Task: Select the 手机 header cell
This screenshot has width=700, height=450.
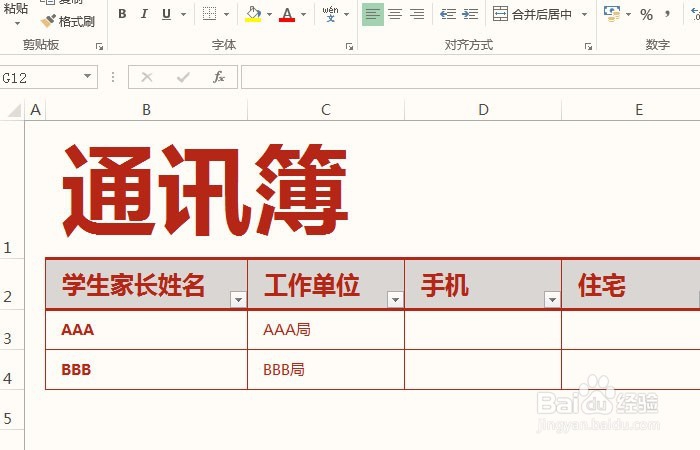Action: [483, 284]
